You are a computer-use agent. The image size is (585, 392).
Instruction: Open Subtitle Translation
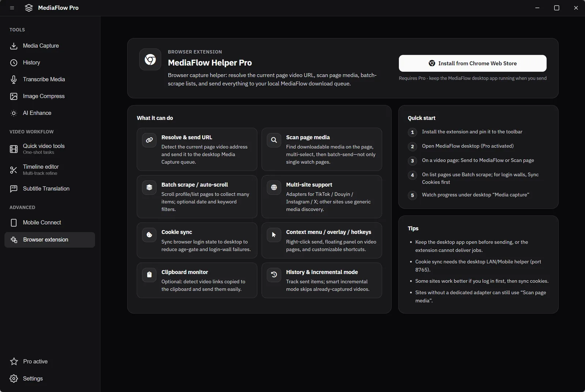point(50,189)
